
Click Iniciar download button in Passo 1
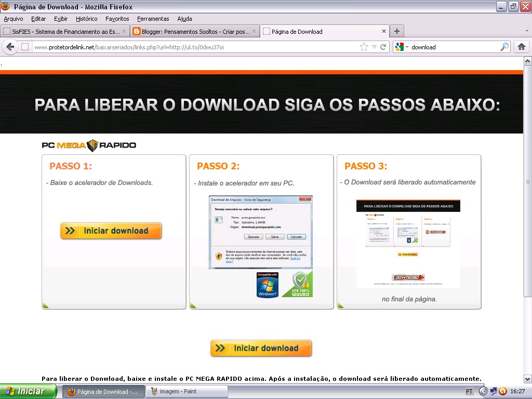click(111, 231)
